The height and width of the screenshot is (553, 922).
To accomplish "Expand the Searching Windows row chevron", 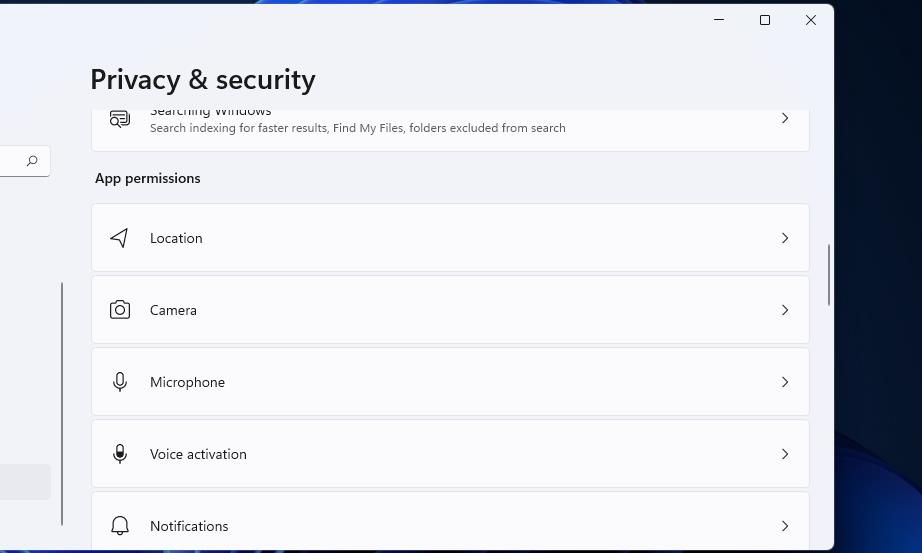I will point(785,118).
